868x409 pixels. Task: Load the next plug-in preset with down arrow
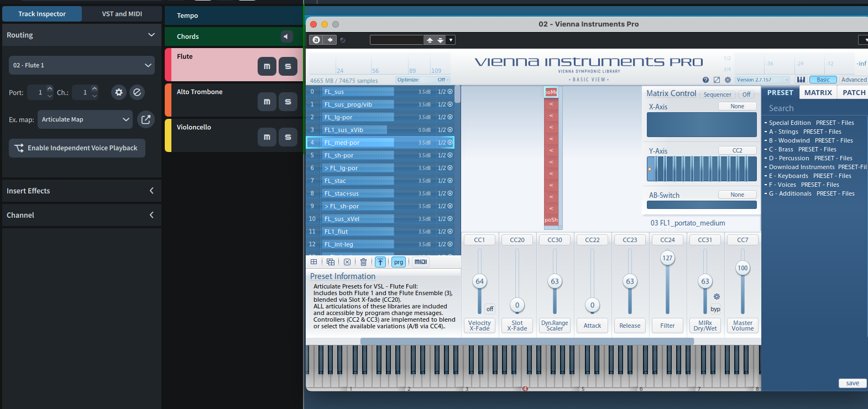pos(441,40)
